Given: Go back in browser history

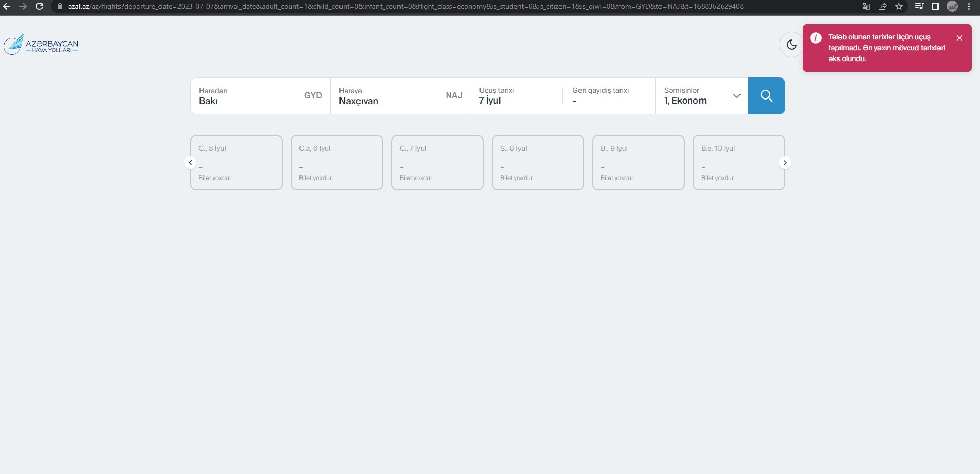Looking at the screenshot, I should [7, 7].
